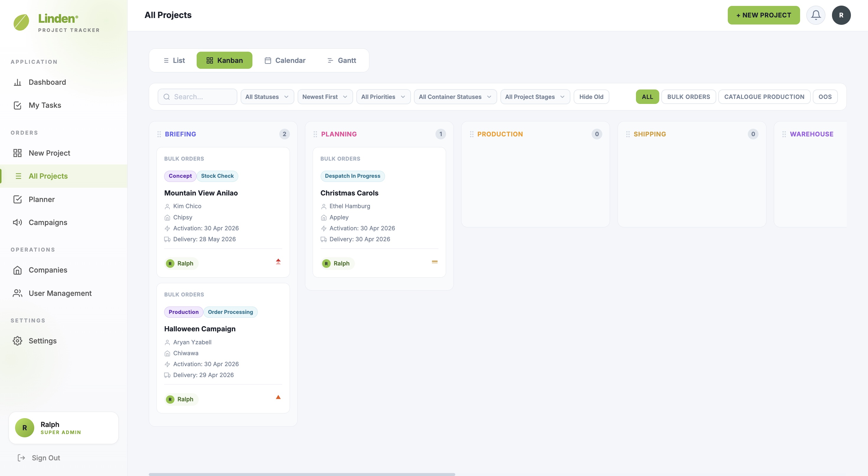Screen dimensions: 868x476
Task: Click the New Project grid icon
Action: 17,153
